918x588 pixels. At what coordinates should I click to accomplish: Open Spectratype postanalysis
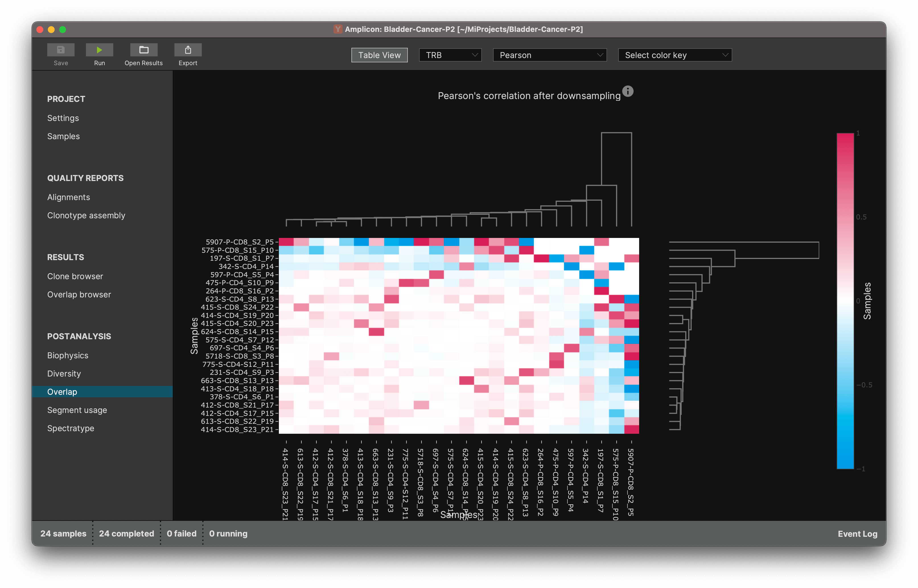pos(71,428)
